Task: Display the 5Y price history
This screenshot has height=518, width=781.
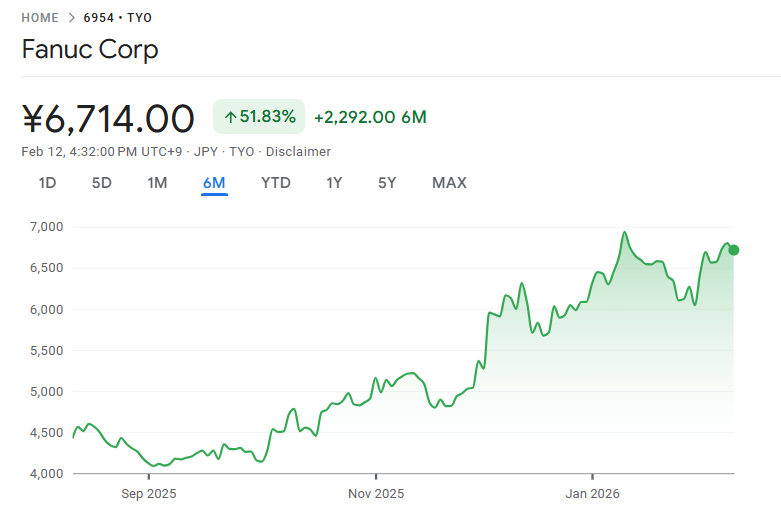Action: [x=387, y=182]
